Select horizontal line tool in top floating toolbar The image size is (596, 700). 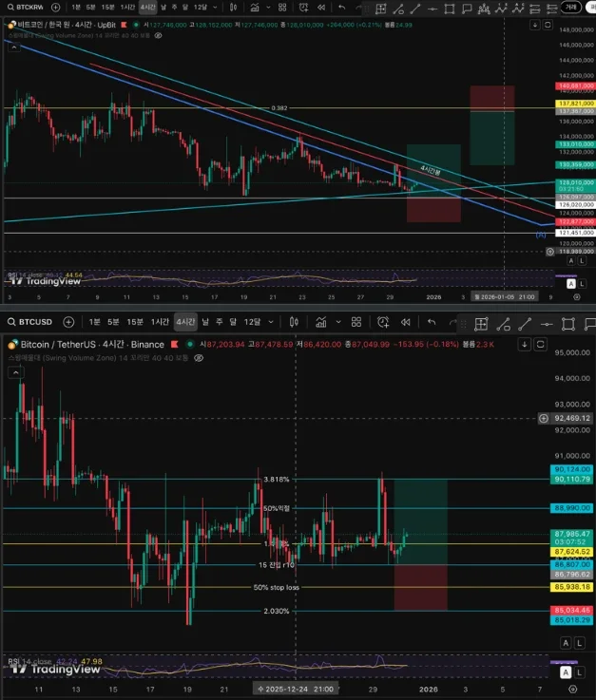pyautogui.click(x=433, y=9)
